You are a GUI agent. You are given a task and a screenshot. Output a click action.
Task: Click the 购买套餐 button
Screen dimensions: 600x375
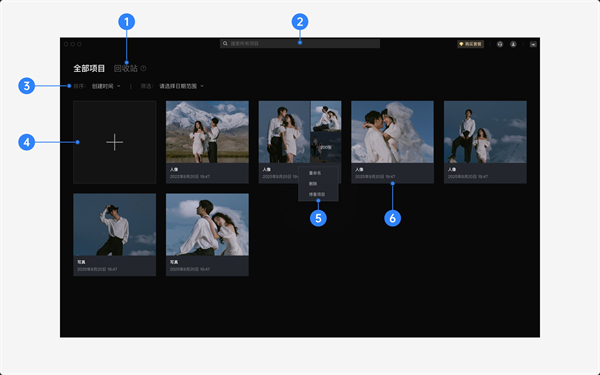tap(470, 44)
